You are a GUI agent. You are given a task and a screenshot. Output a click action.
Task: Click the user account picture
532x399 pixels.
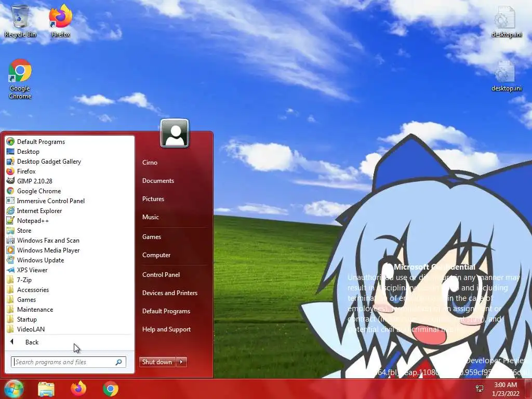pyautogui.click(x=175, y=133)
